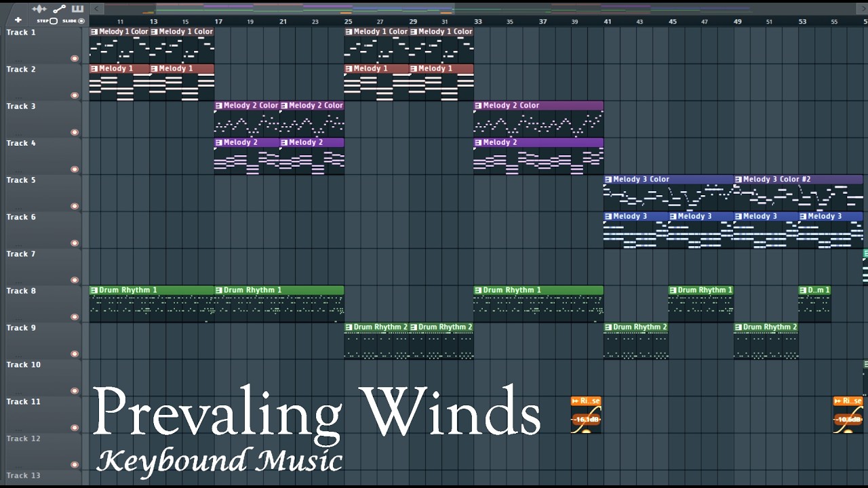Click the pattern icon of Melody 1 Color clip at bar 9
Screen dimensions: 868x488
[x=94, y=32]
